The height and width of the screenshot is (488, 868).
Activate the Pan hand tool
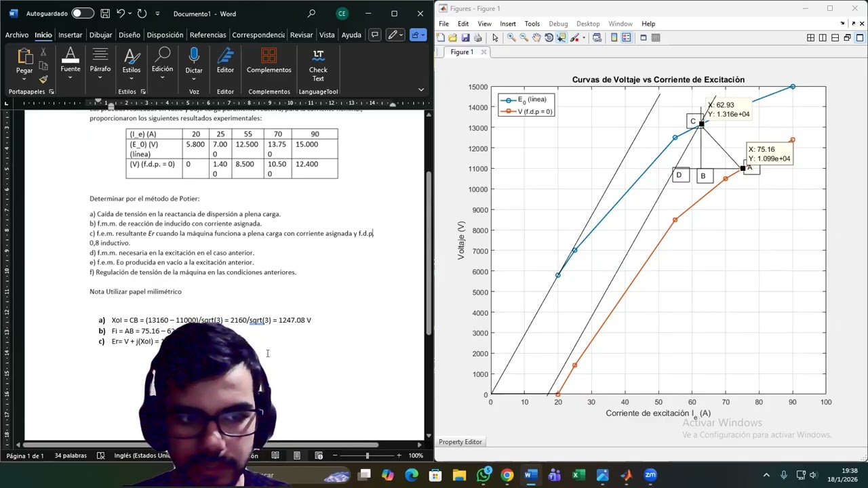pyautogui.click(x=536, y=38)
